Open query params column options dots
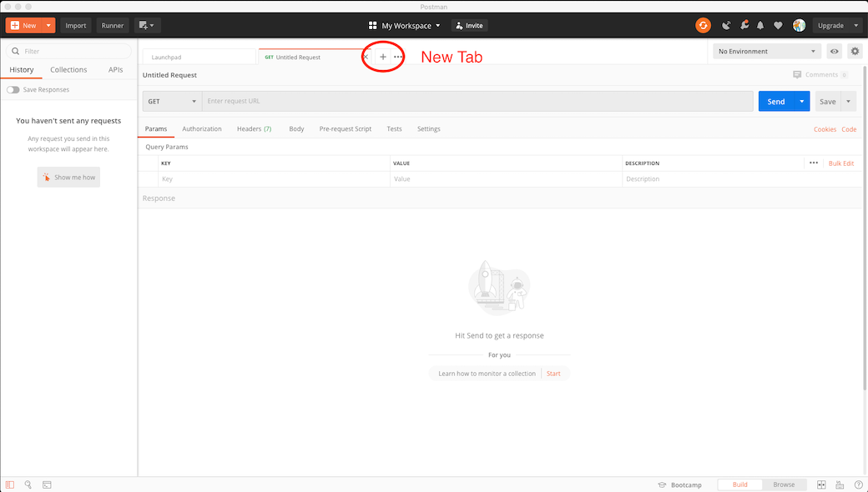Viewport: 868px width, 492px height. 813,163
